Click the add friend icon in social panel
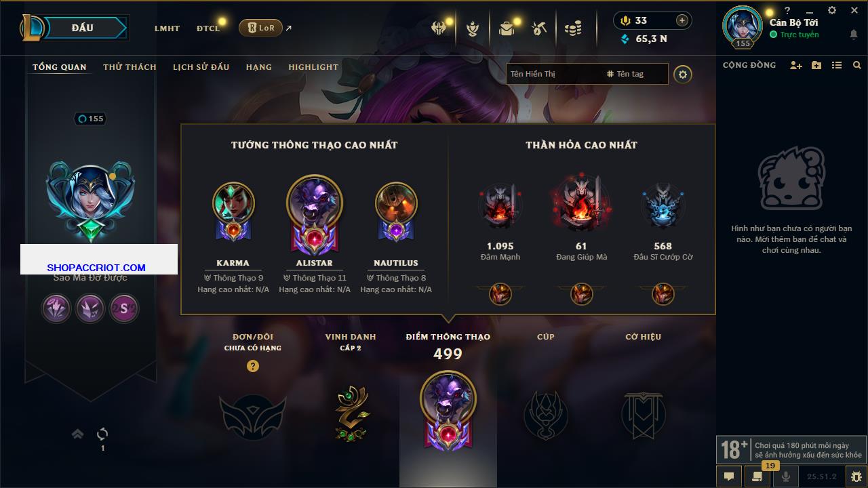The image size is (868, 488). point(796,65)
